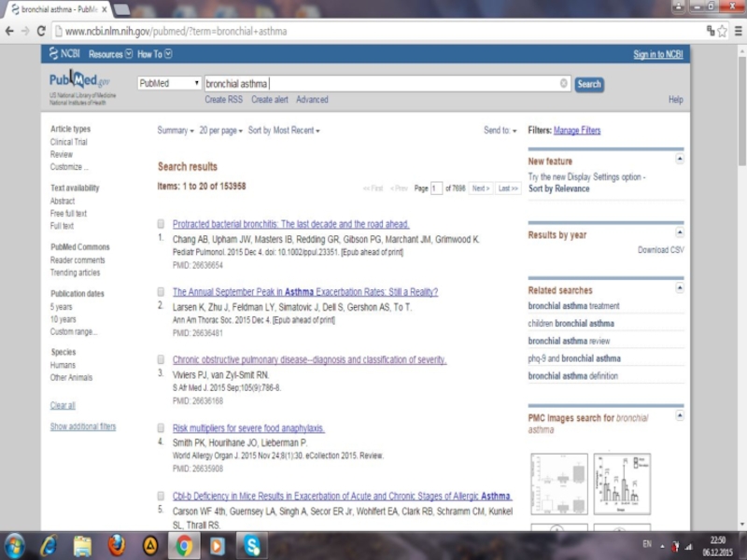Open Skype from taskbar
This screenshot has height=560, width=747.
click(252, 546)
